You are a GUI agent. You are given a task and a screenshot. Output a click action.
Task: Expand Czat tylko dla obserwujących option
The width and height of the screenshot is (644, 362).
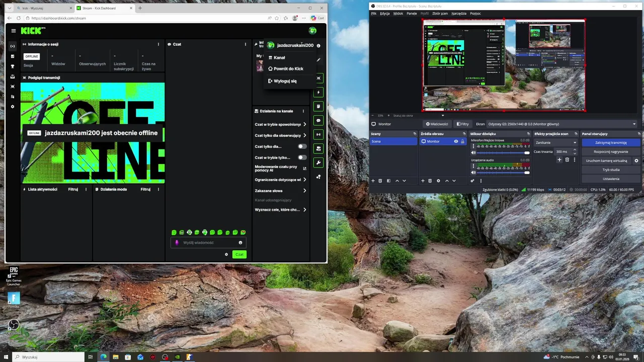(x=304, y=135)
